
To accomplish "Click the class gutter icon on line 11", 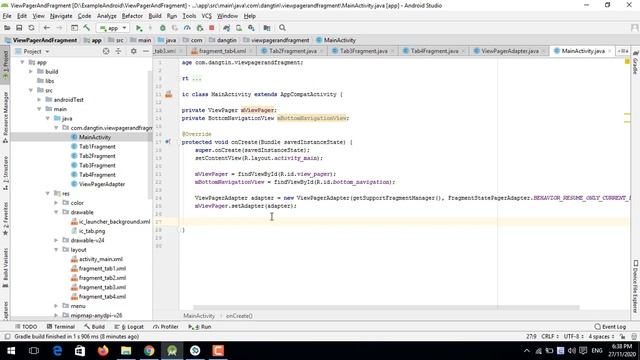I will pyautogui.click(x=169, y=94).
